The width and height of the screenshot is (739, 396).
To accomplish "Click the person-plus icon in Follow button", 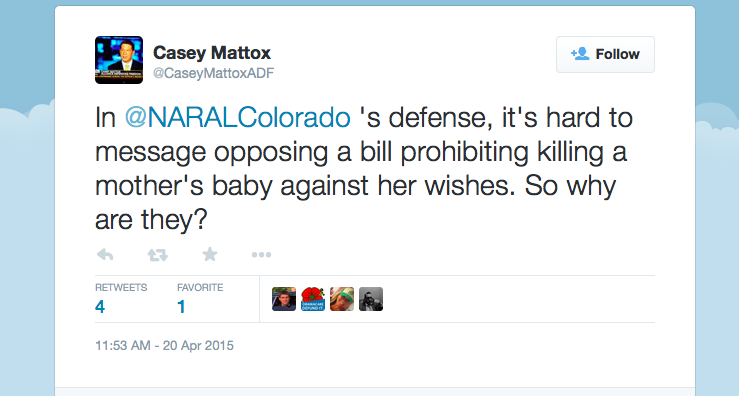I will coord(580,54).
